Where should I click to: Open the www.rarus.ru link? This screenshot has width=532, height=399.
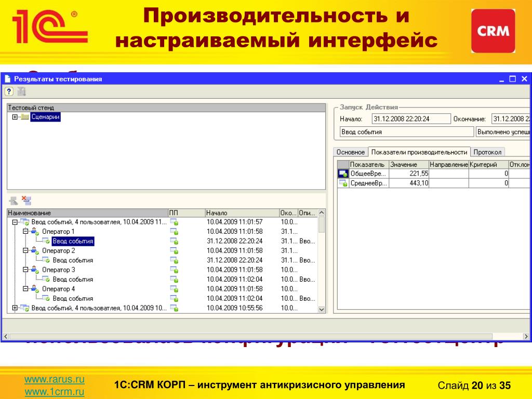tap(54, 379)
